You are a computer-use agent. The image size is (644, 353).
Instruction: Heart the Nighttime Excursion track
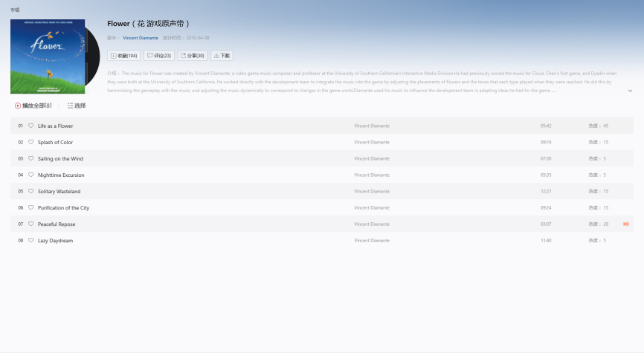pyautogui.click(x=31, y=175)
